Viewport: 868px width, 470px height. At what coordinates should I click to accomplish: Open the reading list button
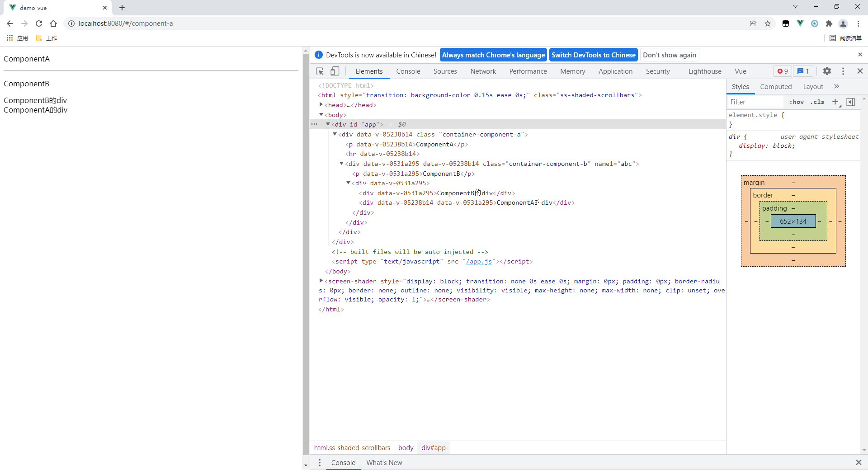click(x=846, y=38)
